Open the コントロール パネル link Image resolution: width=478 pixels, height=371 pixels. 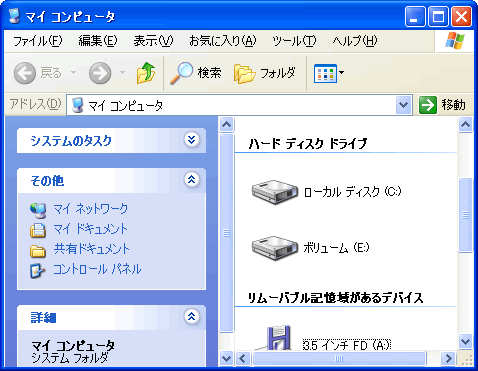[x=97, y=269]
